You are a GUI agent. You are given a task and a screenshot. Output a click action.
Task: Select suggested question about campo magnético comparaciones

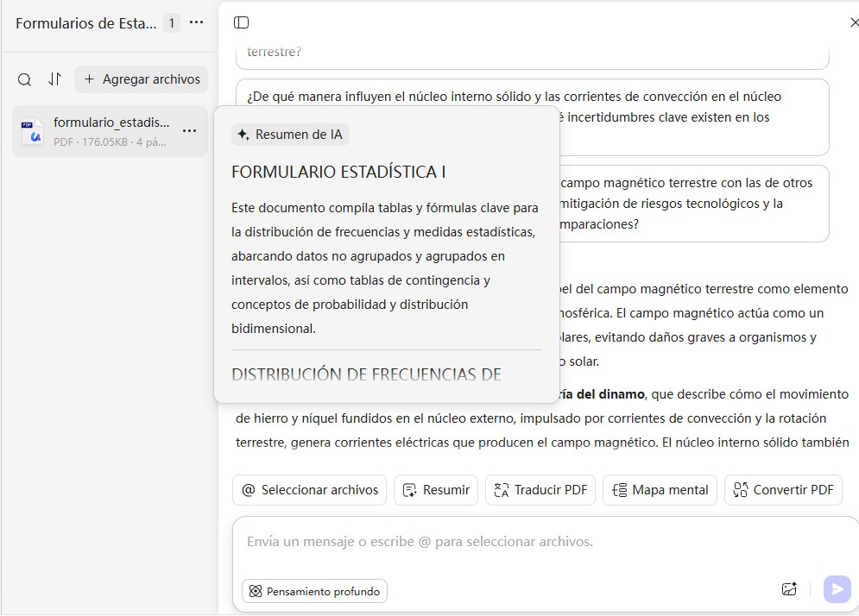tap(694, 204)
